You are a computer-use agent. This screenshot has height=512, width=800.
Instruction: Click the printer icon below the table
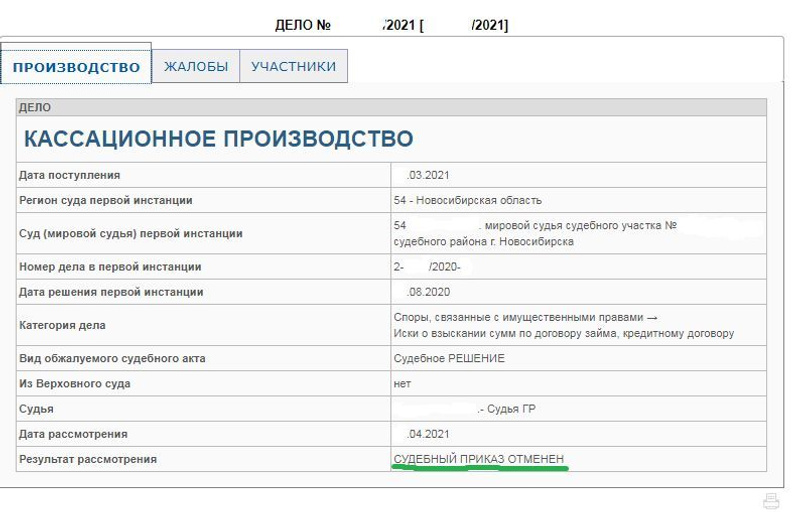pyautogui.click(x=771, y=501)
